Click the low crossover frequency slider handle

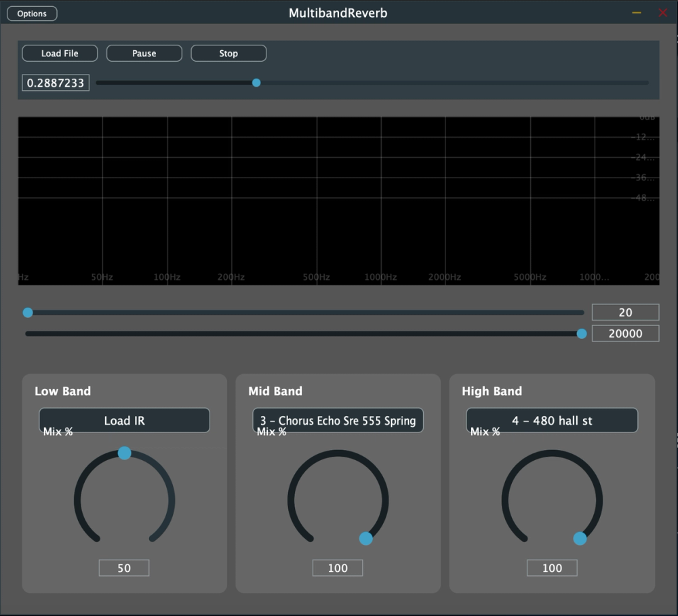click(28, 312)
